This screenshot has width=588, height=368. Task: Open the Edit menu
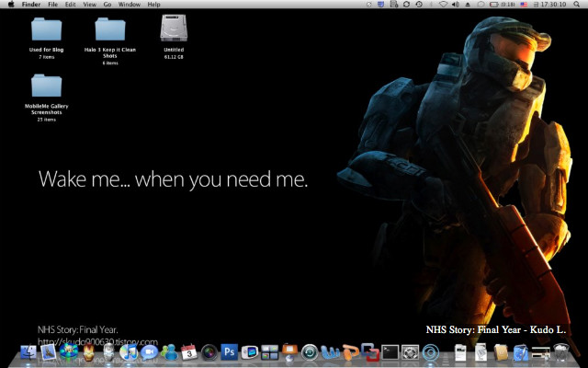70,4
